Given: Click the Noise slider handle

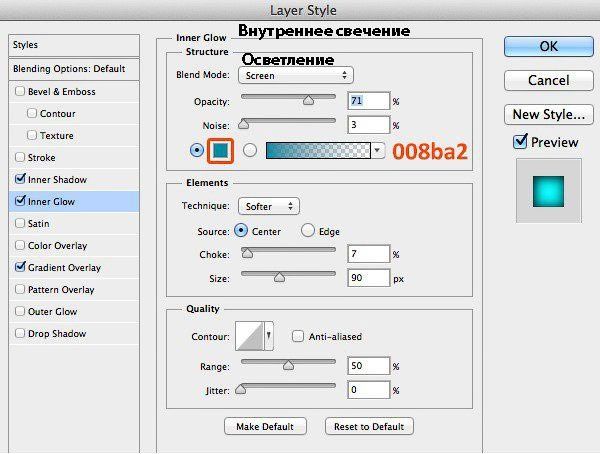Looking at the screenshot, I should pyautogui.click(x=243, y=124).
